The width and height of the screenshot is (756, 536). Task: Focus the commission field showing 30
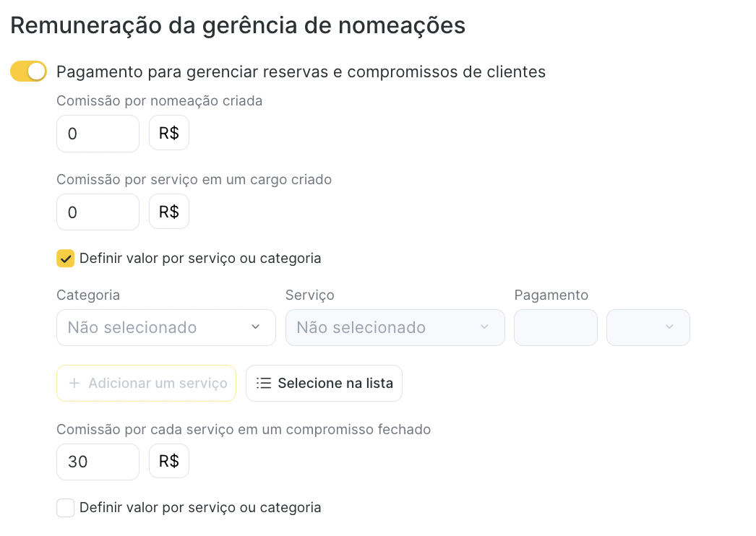[x=98, y=462]
